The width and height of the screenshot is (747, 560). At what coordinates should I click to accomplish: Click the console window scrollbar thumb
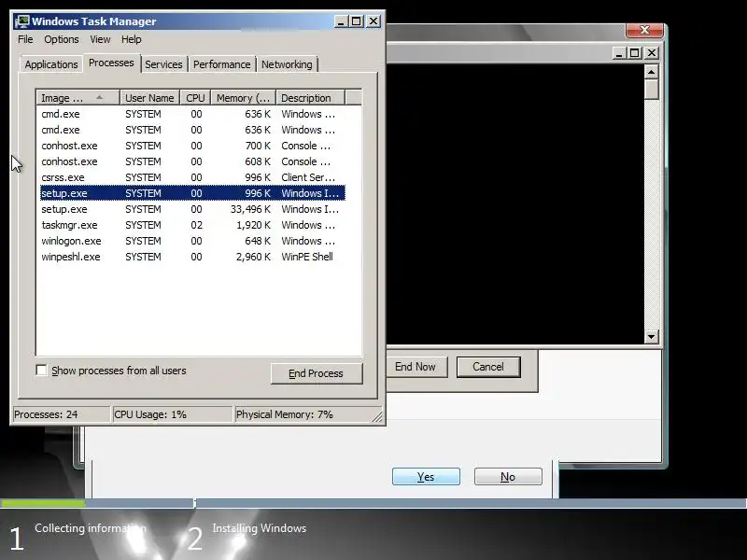651,90
